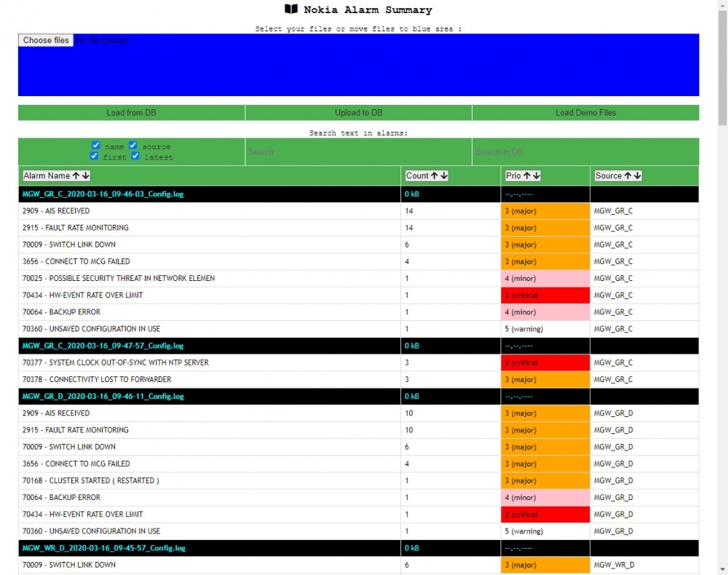The width and height of the screenshot is (728, 575).
Task: Select '3656 - CONNECT TO MCG FAILED' for MGW_GR_C
Action: [x=76, y=261]
